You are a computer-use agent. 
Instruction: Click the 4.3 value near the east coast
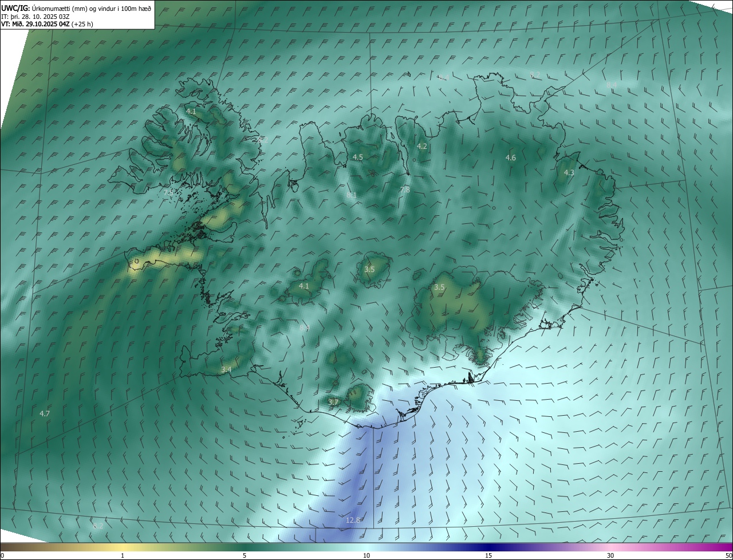pyautogui.click(x=569, y=172)
